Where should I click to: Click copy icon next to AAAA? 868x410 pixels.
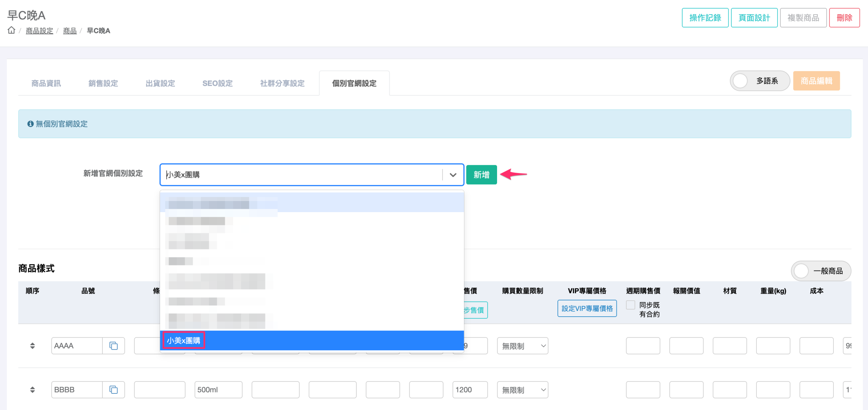tap(114, 346)
